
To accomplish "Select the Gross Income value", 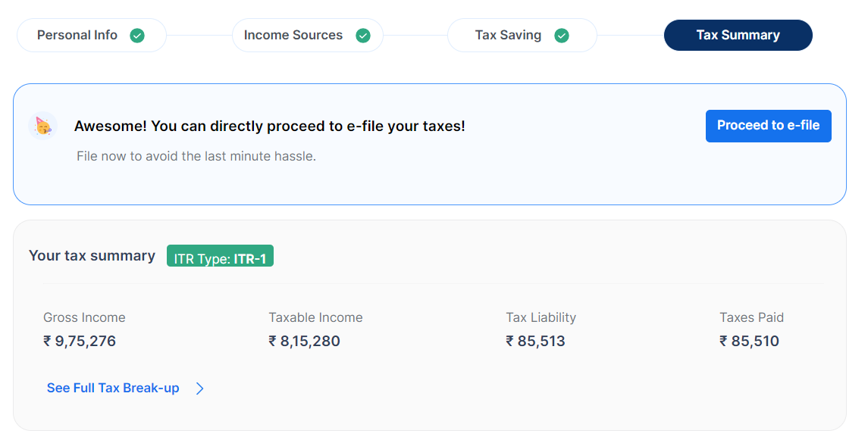I will click(x=79, y=341).
